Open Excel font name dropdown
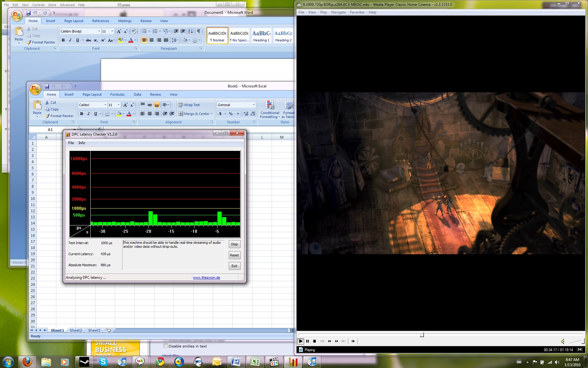 click(x=105, y=105)
